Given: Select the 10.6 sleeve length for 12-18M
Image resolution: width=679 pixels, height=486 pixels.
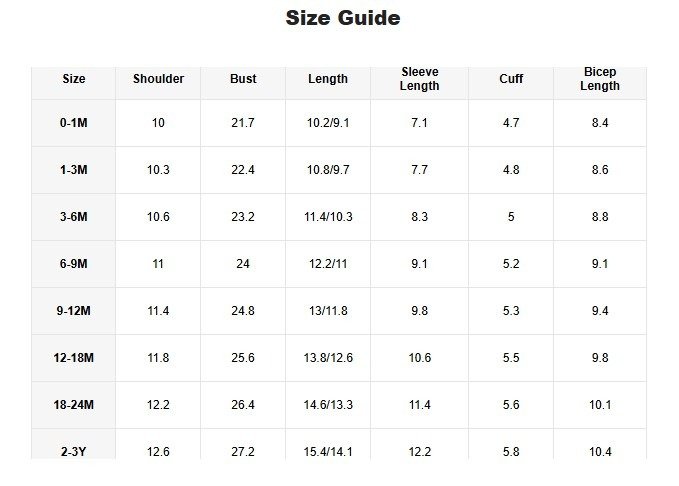Looking at the screenshot, I should pyautogui.click(x=419, y=358).
